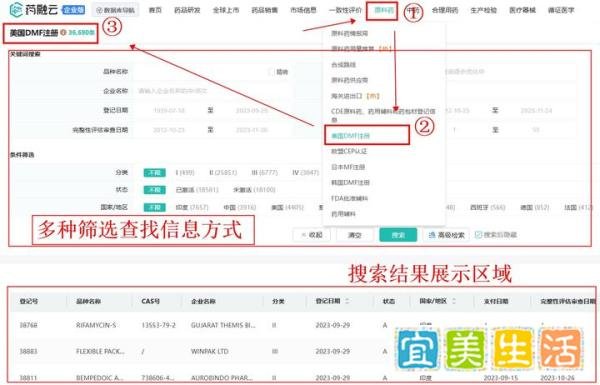This screenshot has height=385, width=600.
Task: Open the 一致性评价 menu
Action: pos(345,10)
